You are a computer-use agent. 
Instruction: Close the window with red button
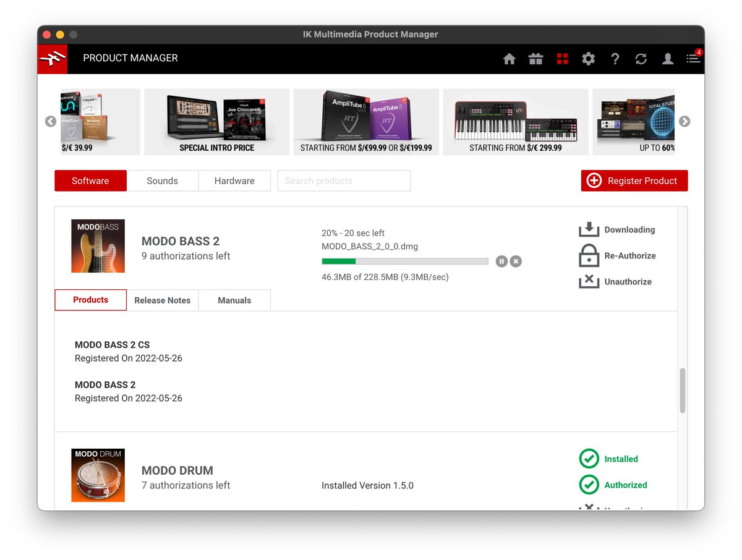[46, 35]
